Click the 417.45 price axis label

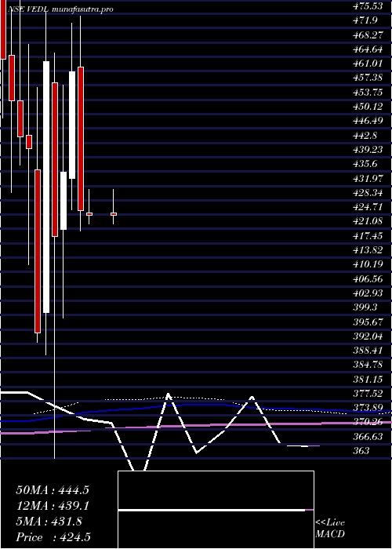point(368,235)
